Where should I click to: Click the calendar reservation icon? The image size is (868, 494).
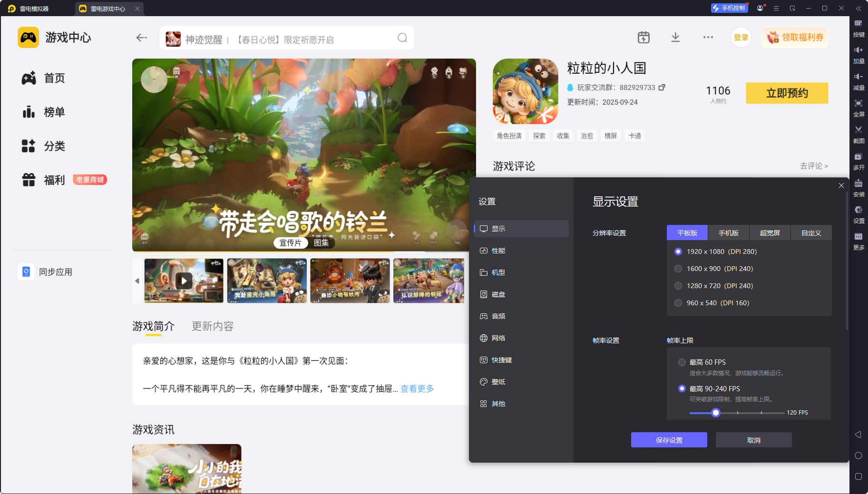(644, 38)
